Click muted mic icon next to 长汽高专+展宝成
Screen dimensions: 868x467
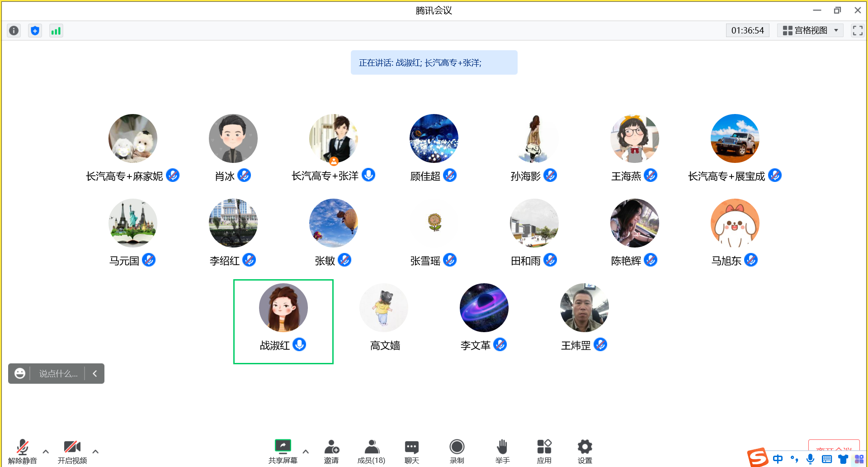775,175
